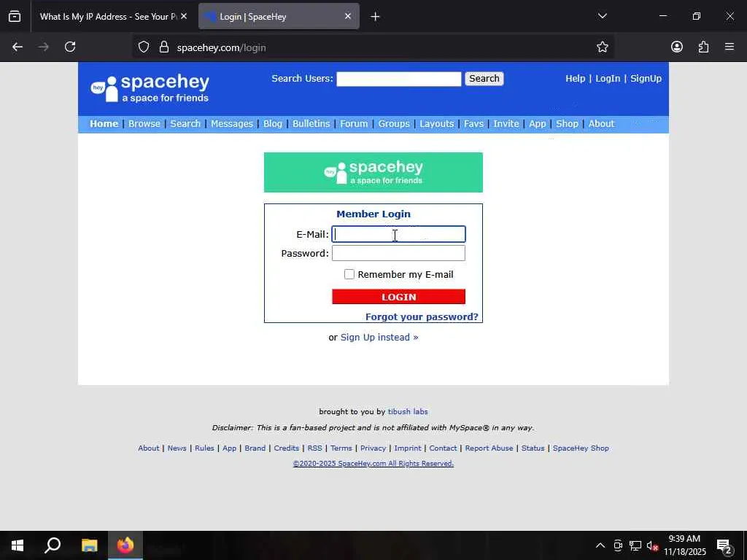Open Firefox View tab icon
The width and height of the screenshot is (747, 560).
coord(15,16)
